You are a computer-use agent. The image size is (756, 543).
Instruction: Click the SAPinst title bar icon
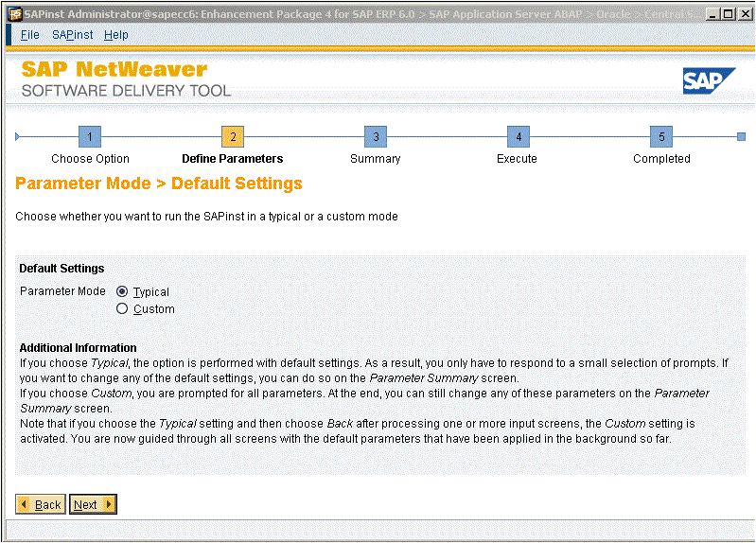click(x=13, y=14)
